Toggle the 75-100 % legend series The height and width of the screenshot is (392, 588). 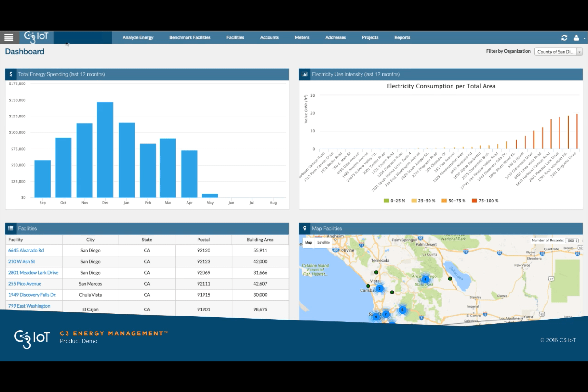(x=485, y=201)
